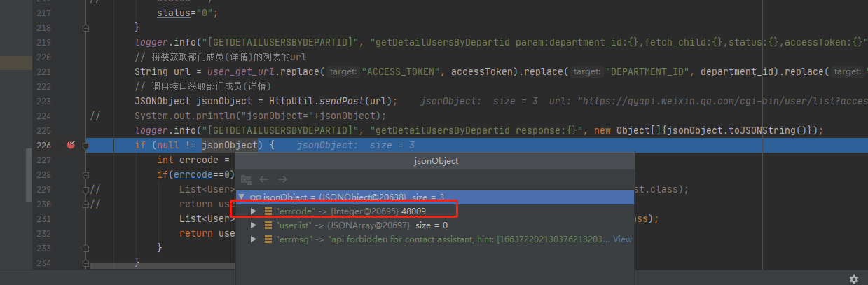Image resolution: width=868 pixels, height=285 pixels.
Task: Click the field icon next to "errmsg"
Action: [x=268, y=239]
